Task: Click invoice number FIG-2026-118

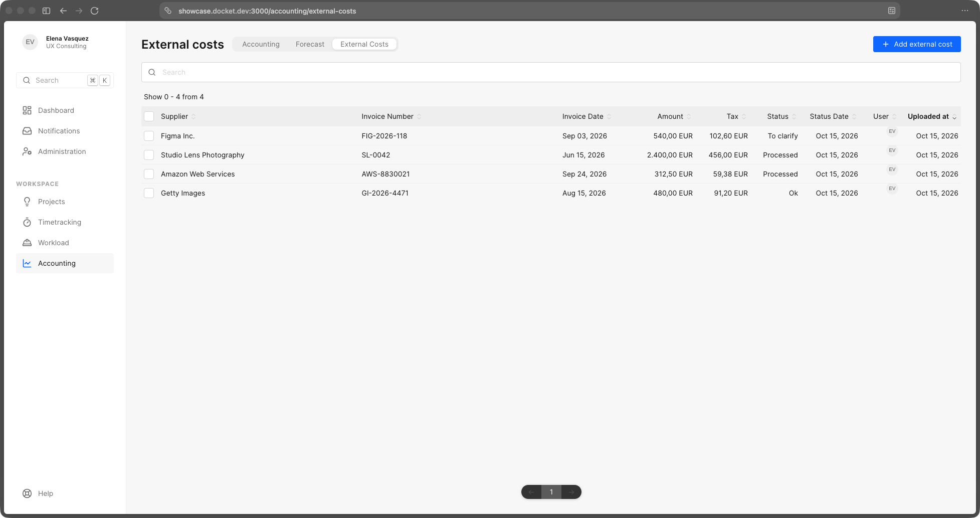Action: click(x=384, y=136)
